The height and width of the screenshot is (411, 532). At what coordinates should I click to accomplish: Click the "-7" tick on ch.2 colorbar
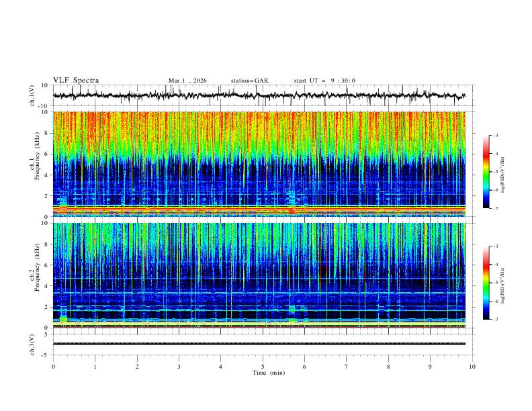tap(495, 320)
